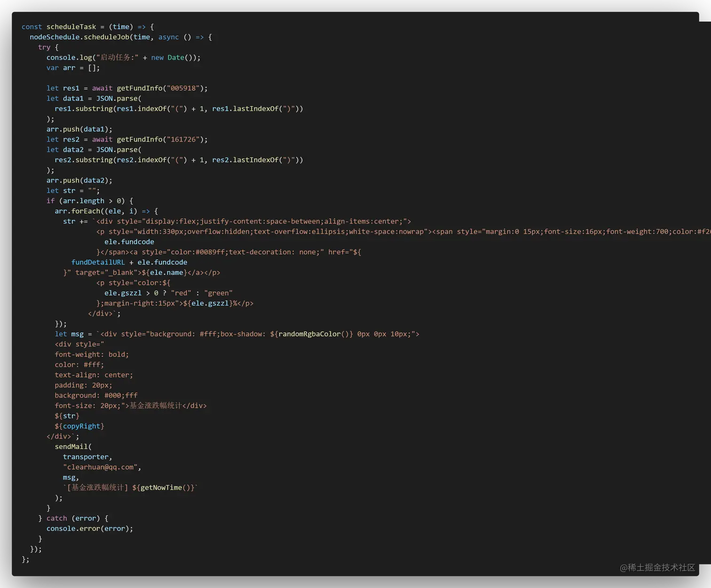Select the nodeSchedule.scheduleJob method call

(x=82, y=37)
